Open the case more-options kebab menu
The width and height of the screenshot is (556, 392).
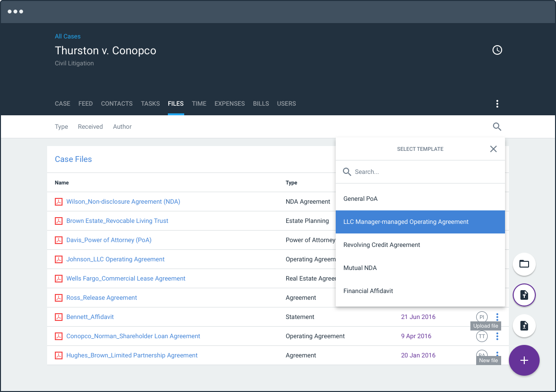pyautogui.click(x=497, y=103)
